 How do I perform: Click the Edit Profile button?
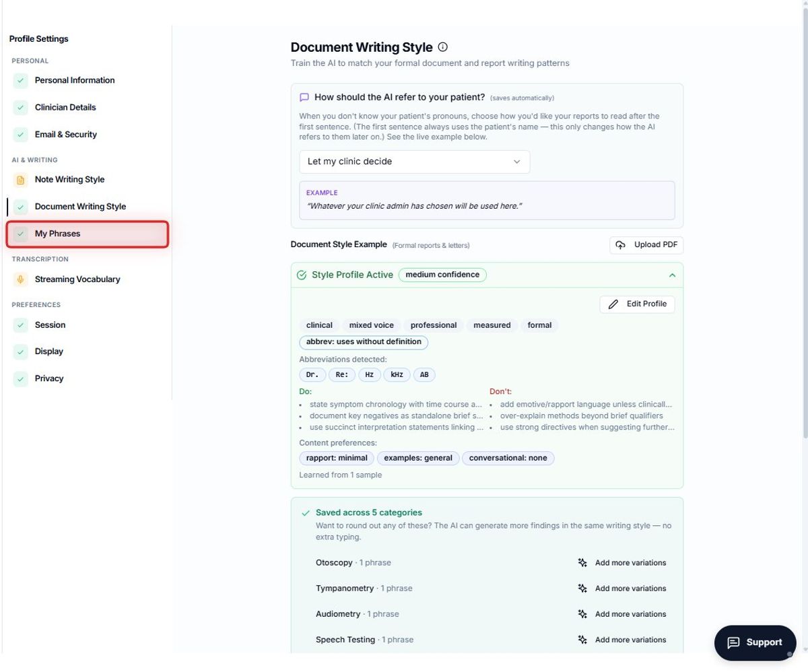click(637, 304)
